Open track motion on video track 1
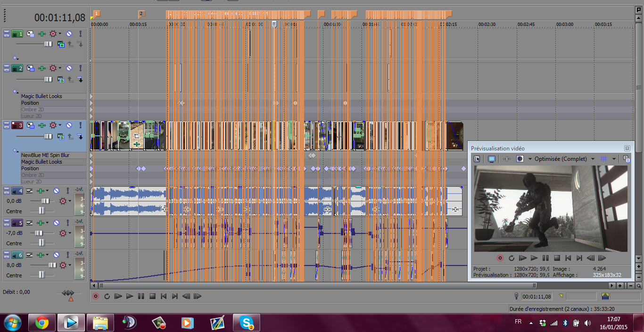Image resolution: width=644 pixels, height=332 pixels. [x=30, y=34]
